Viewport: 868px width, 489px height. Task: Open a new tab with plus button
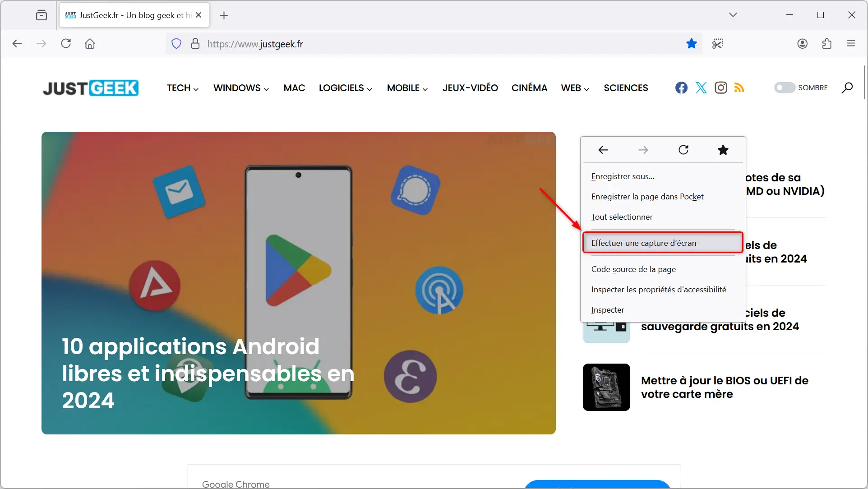point(224,15)
